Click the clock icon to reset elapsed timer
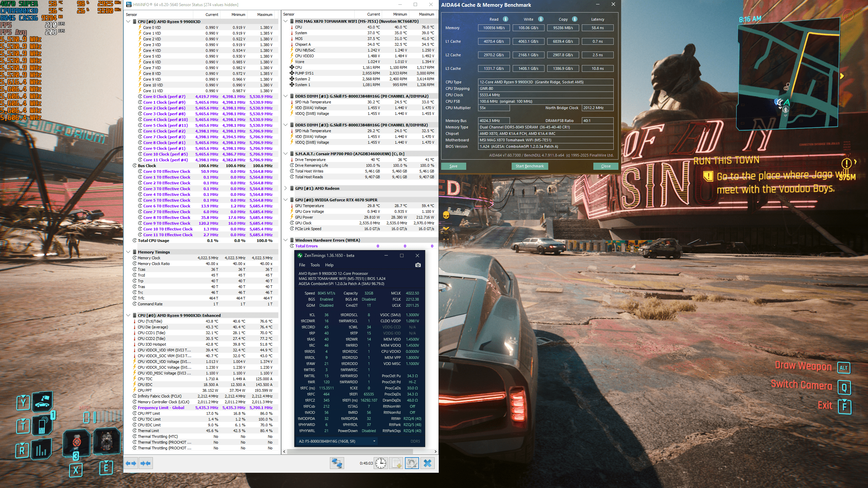The image size is (868, 488). click(x=381, y=463)
